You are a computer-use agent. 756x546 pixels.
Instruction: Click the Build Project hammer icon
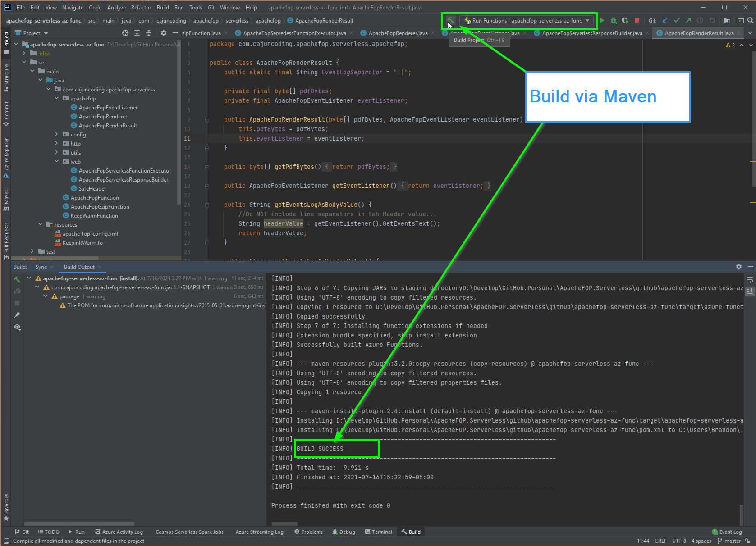tap(450, 21)
